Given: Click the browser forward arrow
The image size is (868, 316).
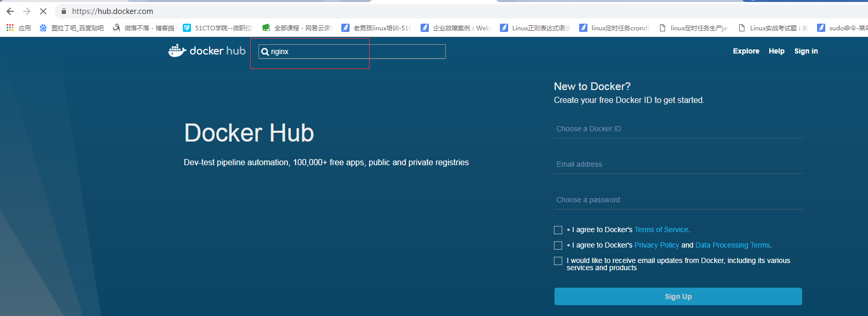Looking at the screenshot, I should point(27,11).
